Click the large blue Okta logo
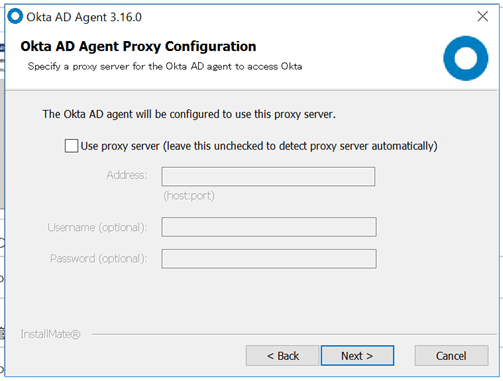Viewport: 503px width, 381px height. point(466,58)
